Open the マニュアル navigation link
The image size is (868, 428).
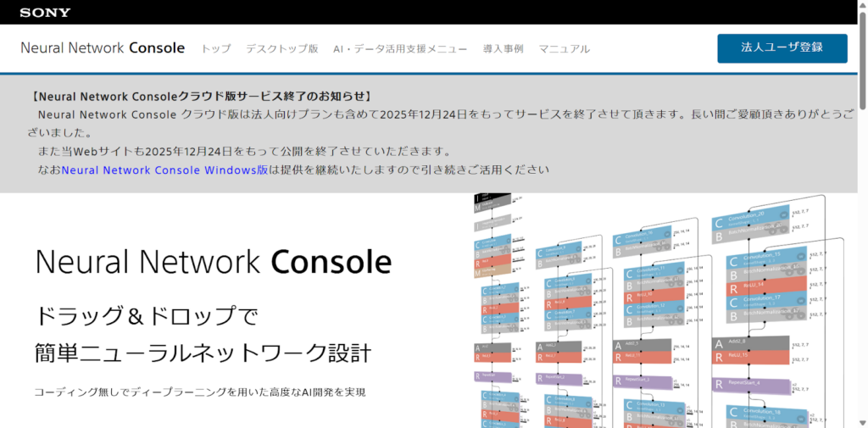564,49
